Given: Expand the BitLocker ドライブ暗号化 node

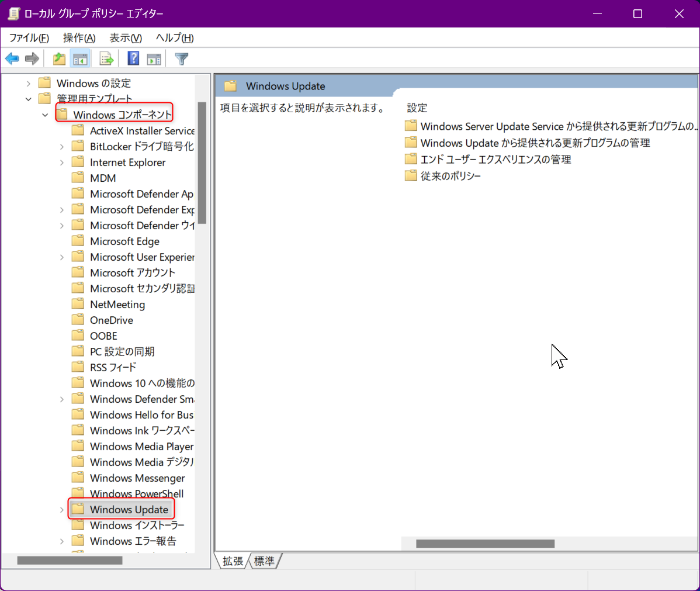Looking at the screenshot, I should [x=62, y=147].
